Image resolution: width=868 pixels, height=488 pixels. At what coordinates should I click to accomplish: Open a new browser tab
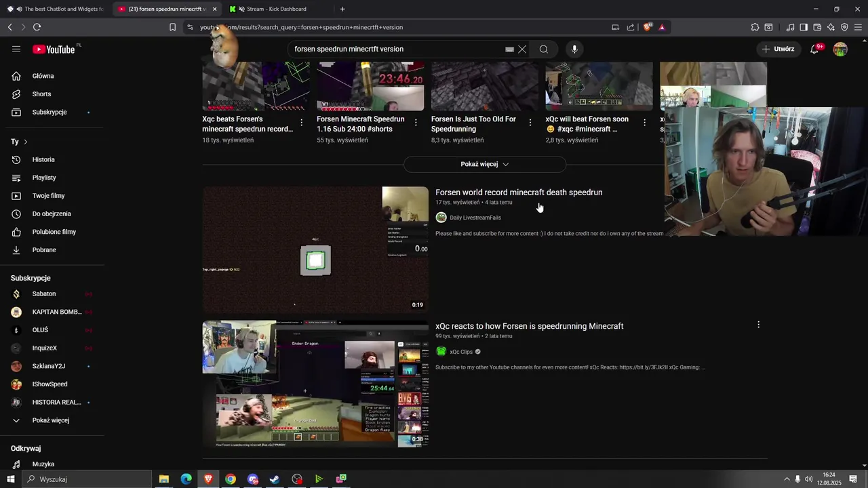pyautogui.click(x=342, y=9)
